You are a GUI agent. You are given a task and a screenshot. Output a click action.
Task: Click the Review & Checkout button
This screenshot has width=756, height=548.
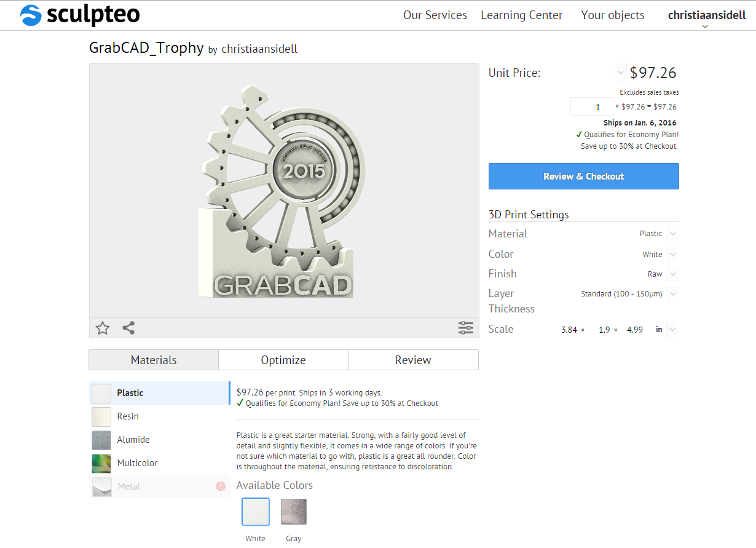click(x=584, y=176)
